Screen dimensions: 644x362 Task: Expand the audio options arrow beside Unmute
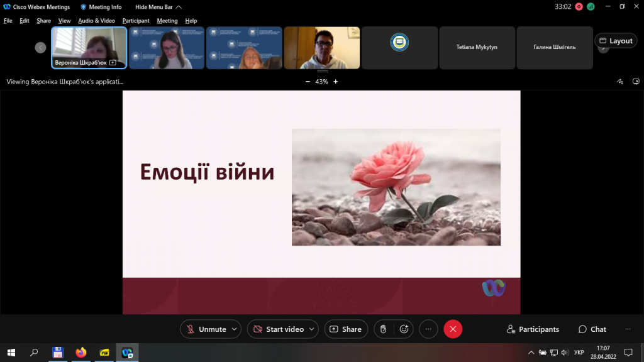235,329
